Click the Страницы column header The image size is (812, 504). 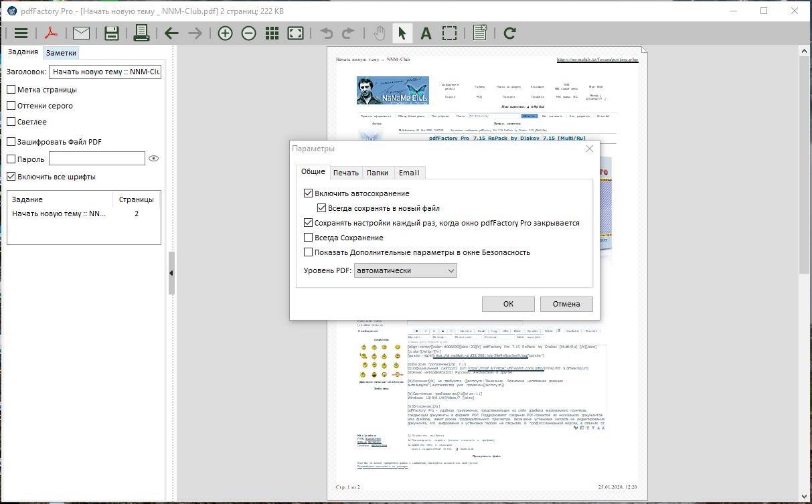137,199
